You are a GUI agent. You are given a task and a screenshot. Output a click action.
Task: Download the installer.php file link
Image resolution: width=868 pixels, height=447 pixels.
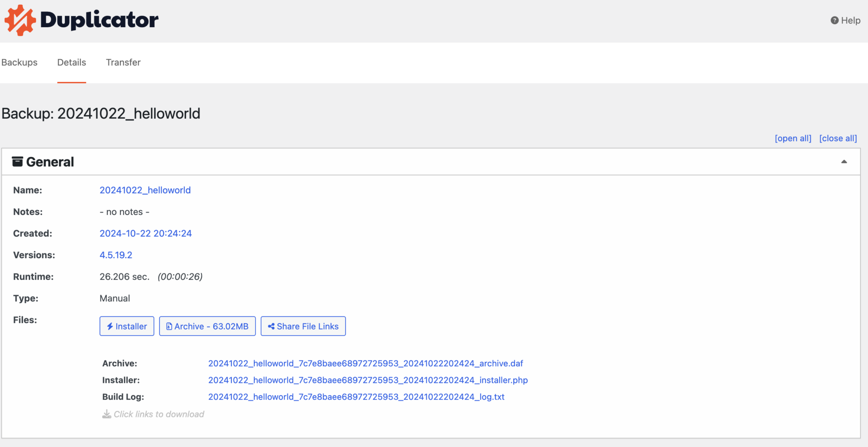(x=367, y=380)
